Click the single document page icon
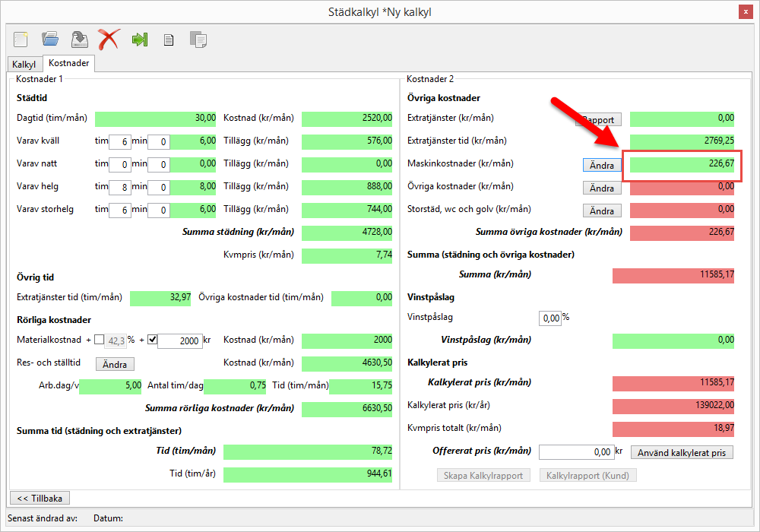The width and height of the screenshot is (760, 532). click(169, 40)
